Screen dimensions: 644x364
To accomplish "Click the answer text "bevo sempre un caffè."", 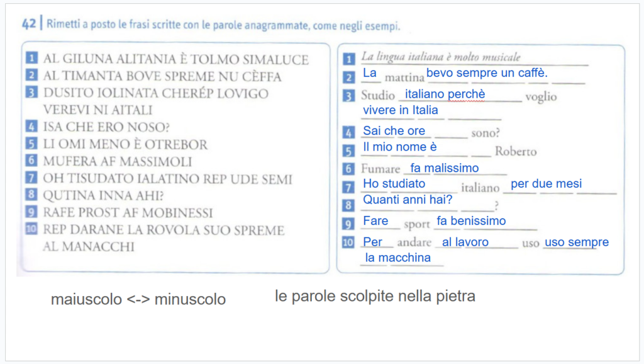I will pyautogui.click(x=487, y=73).
